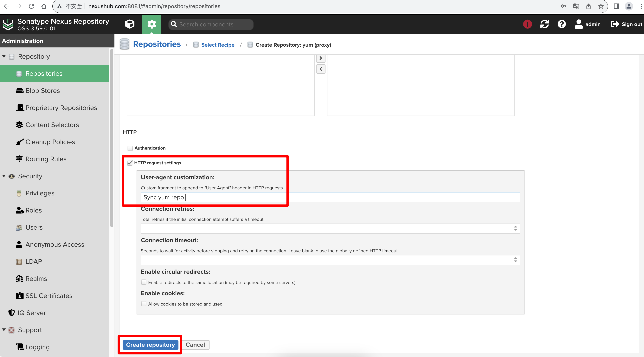This screenshot has height=357, width=644.
Task: Click the move-left arrow between lists
Action: [321, 69]
